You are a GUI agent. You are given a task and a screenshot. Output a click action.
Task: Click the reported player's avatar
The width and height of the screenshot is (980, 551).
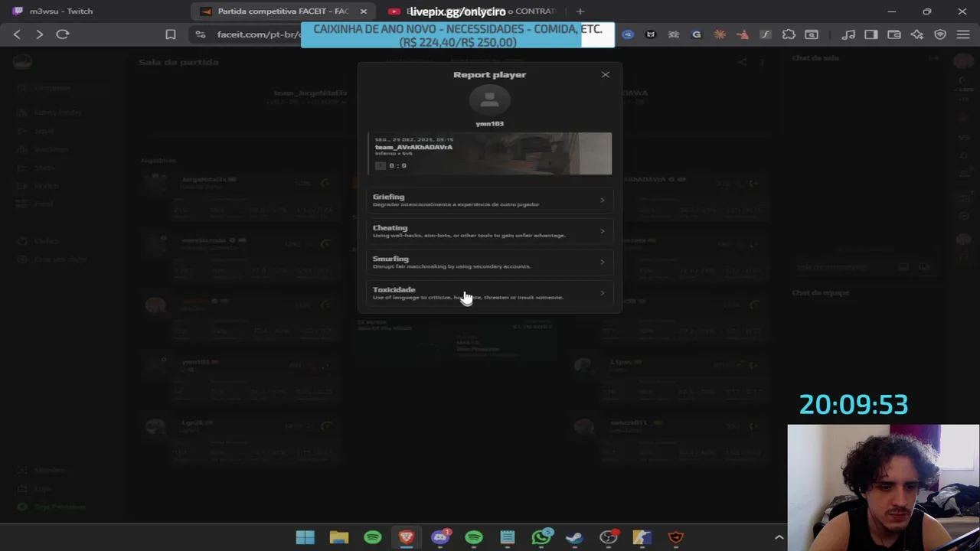point(489,100)
